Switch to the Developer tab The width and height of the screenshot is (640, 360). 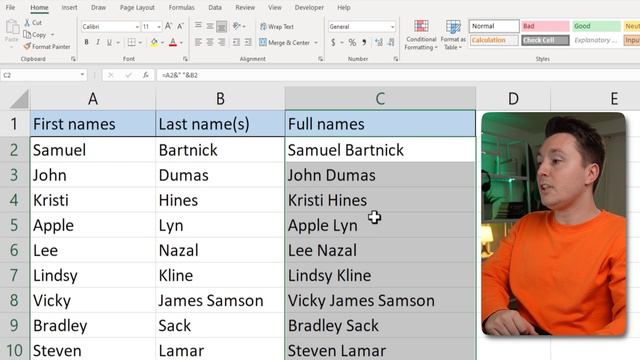coord(309,7)
